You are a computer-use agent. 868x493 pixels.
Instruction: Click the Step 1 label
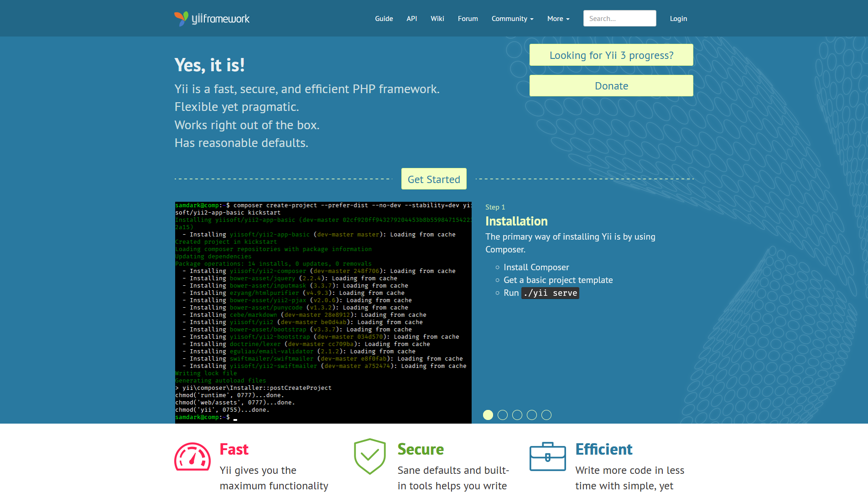[495, 207]
